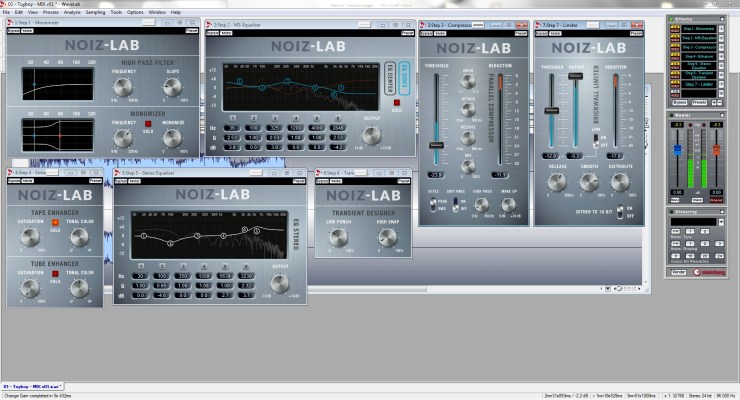Open the Analysis menu

72,12
